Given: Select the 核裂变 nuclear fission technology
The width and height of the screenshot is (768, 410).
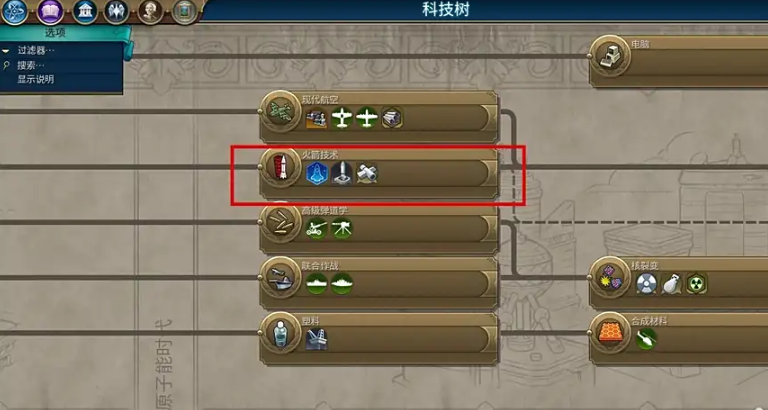Looking at the screenshot, I should (x=678, y=284).
